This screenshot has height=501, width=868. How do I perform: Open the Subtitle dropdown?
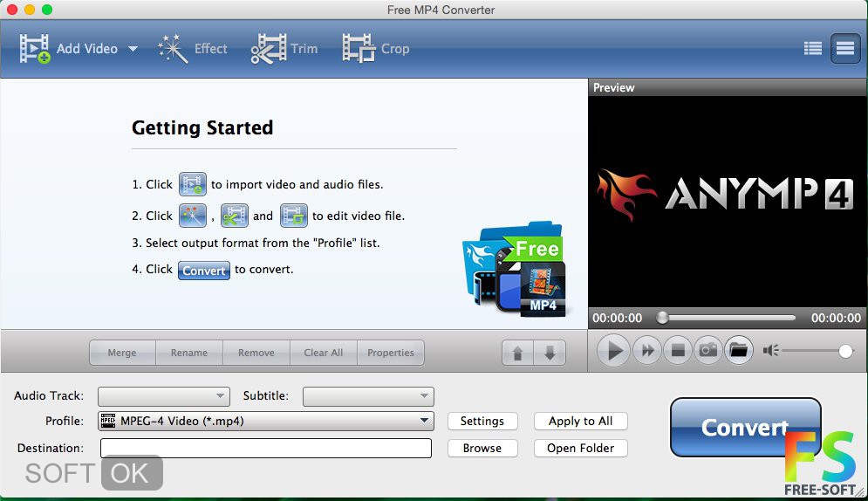(x=368, y=396)
